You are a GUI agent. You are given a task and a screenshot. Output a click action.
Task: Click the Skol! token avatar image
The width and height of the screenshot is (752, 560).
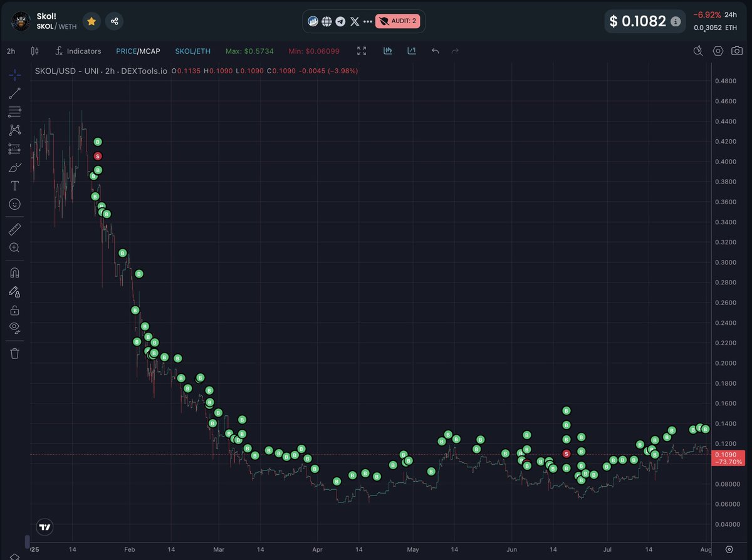click(21, 21)
